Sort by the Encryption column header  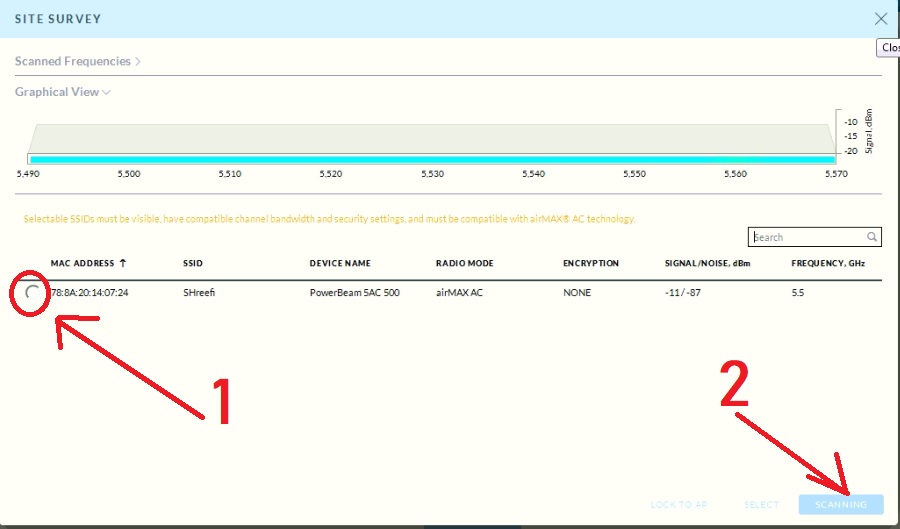tap(591, 263)
